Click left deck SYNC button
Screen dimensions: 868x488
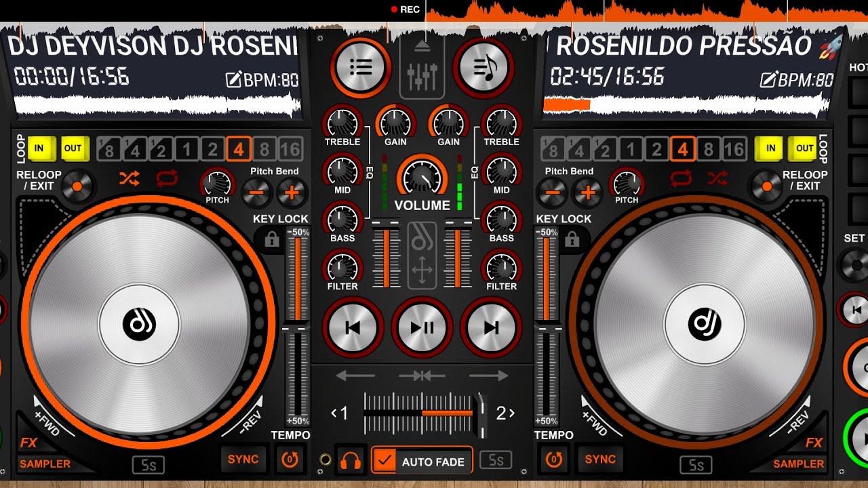click(243, 459)
